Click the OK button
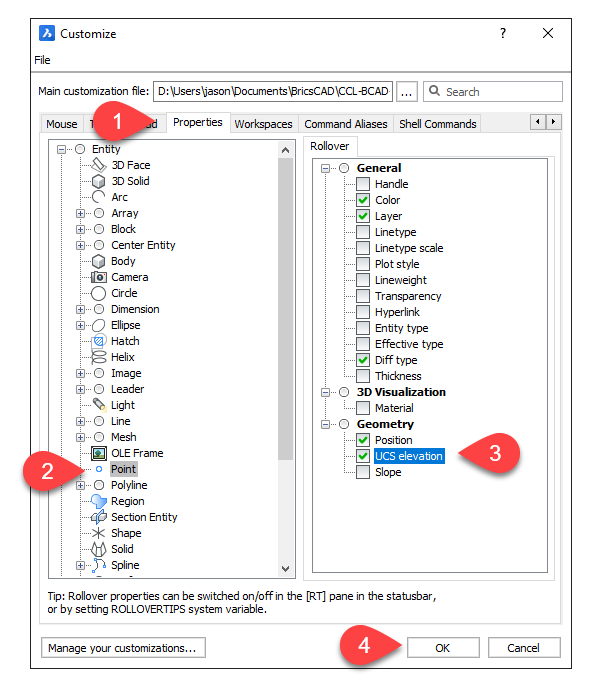The image size is (592, 698). tap(443, 648)
